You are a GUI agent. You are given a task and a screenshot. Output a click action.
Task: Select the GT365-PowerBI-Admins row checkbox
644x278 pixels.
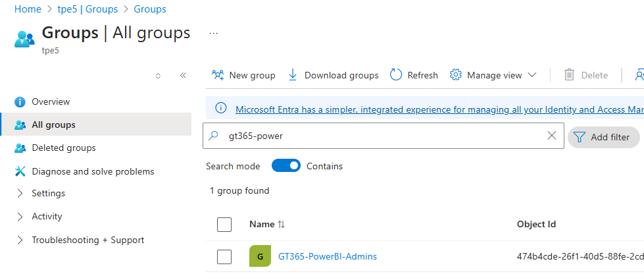[x=224, y=257]
